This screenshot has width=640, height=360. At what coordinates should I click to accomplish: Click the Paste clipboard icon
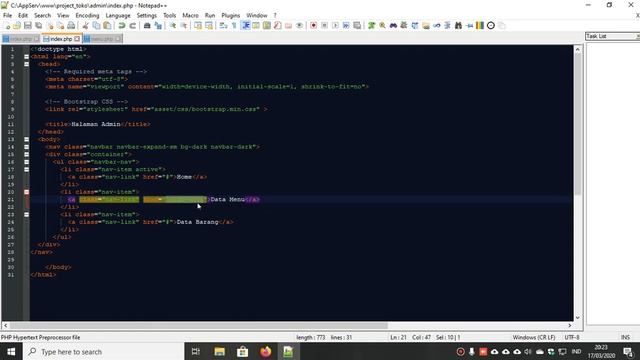tap(107, 26)
